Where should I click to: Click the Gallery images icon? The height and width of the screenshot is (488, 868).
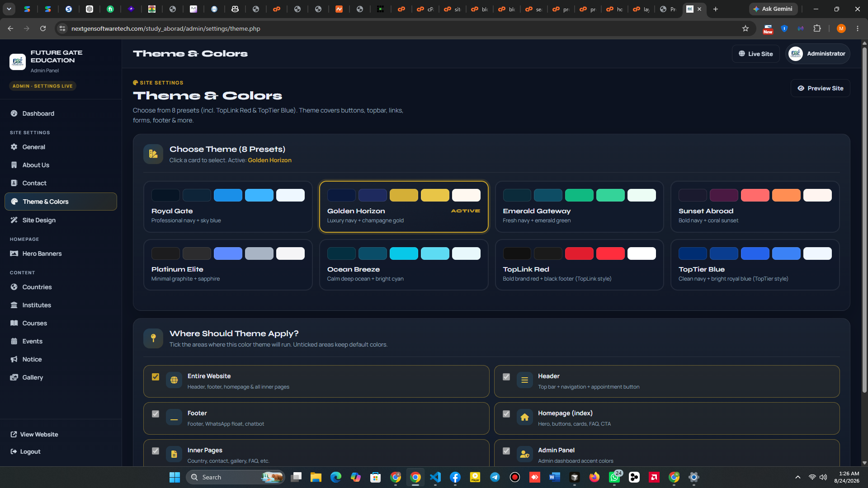tap(14, 377)
